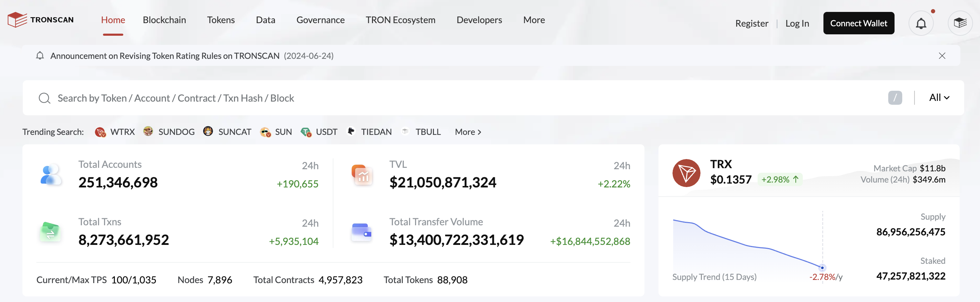Select the data point on Supply Trend chart
The image size is (980, 302).
click(x=822, y=268)
